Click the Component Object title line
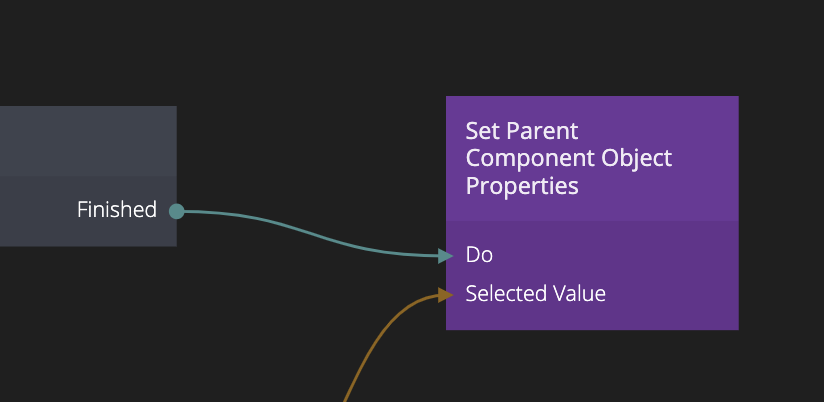The image size is (824, 402). 568,158
